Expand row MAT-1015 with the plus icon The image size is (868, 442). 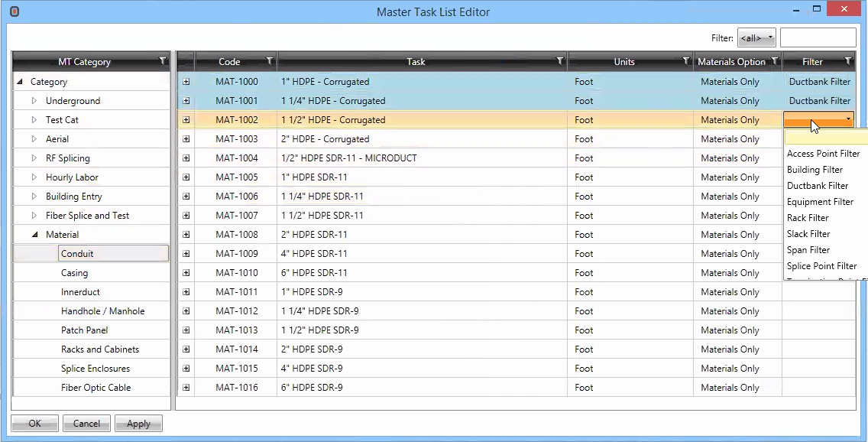pos(186,369)
